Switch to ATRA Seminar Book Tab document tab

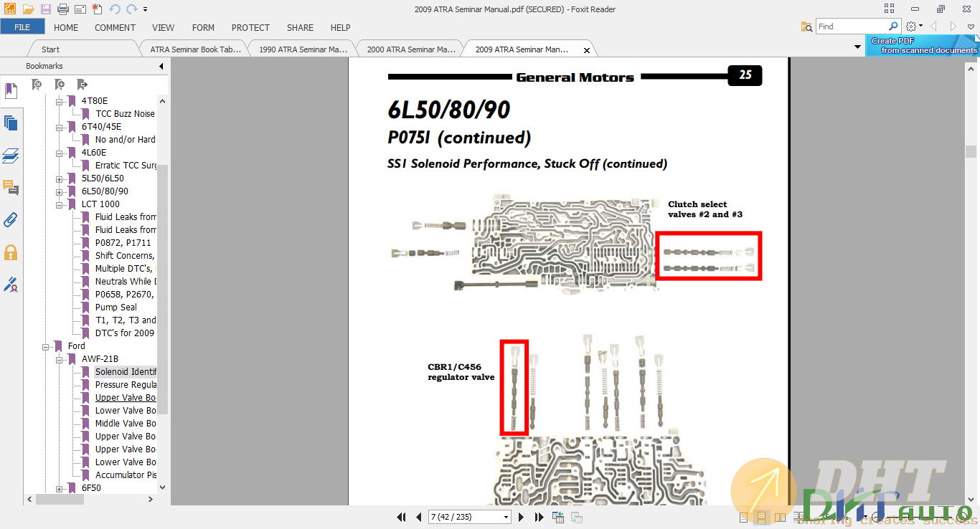click(x=195, y=49)
